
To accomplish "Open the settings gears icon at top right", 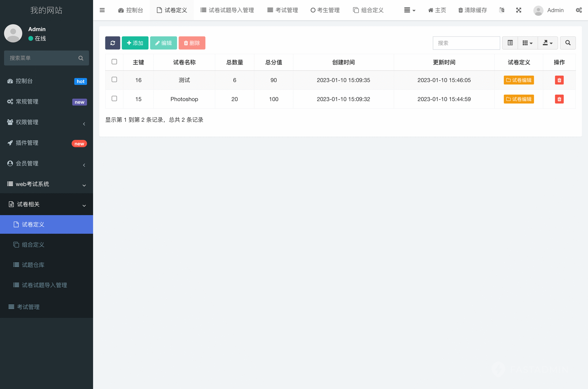I will [x=579, y=10].
